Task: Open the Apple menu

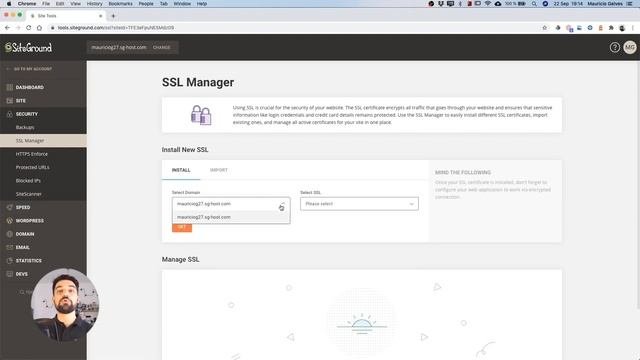Action: pyautogui.click(x=9, y=4)
